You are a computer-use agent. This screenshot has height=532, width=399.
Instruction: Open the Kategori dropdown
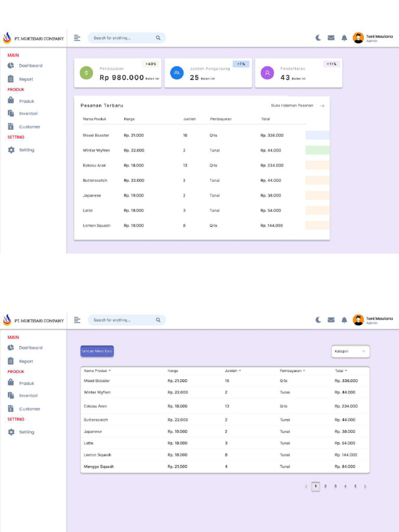tap(351, 351)
